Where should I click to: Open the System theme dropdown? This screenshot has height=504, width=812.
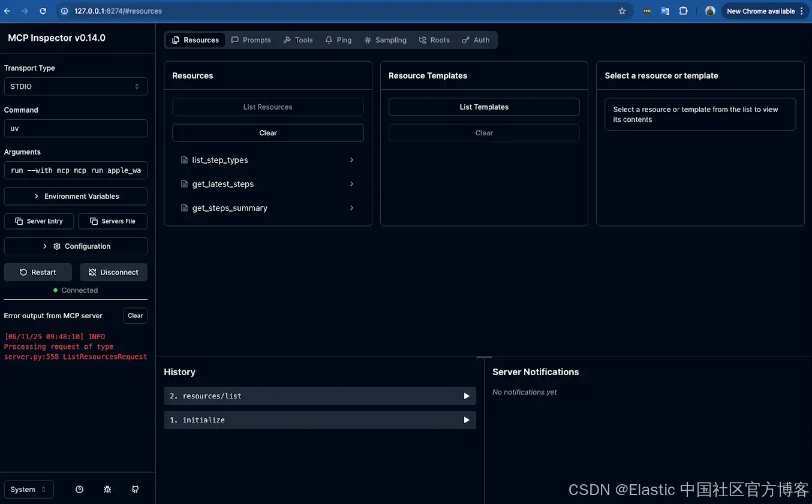pyautogui.click(x=29, y=490)
